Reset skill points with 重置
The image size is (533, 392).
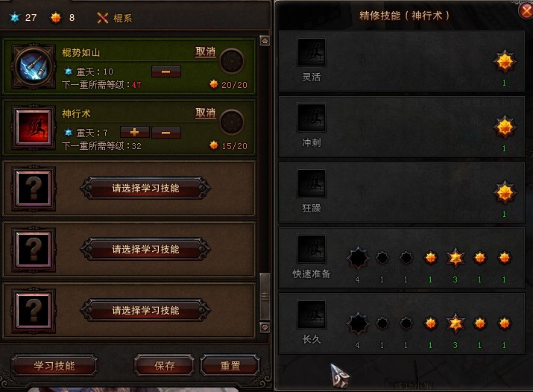pyautogui.click(x=230, y=365)
